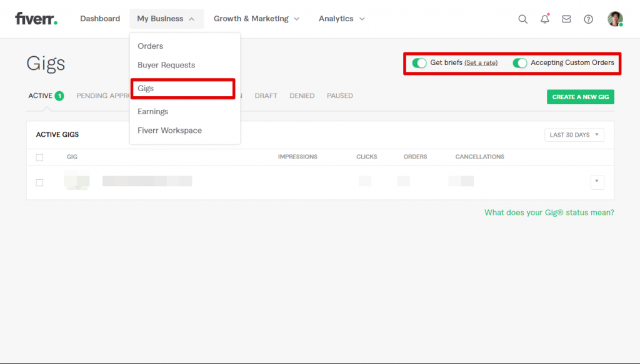The height and width of the screenshot is (364, 640).
Task: Switch to the Paused tab
Action: click(339, 96)
